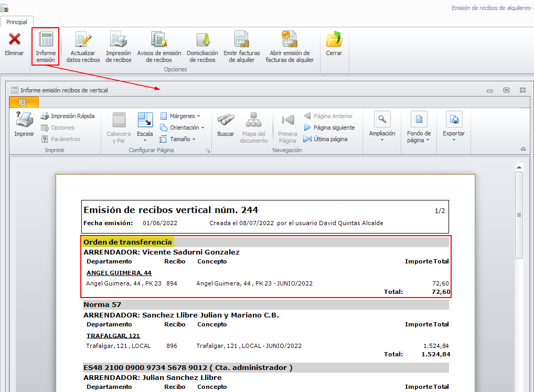Click the report vertical scrollbar thumb
The image size is (534, 392).
click(x=519, y=215)
